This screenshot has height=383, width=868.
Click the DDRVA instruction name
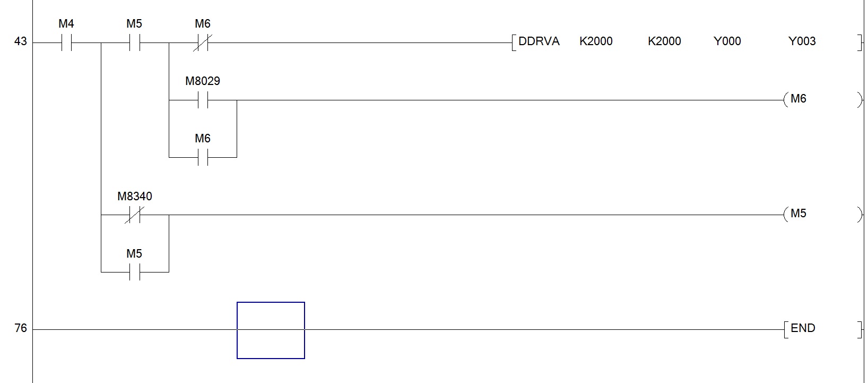pos(539,41)
